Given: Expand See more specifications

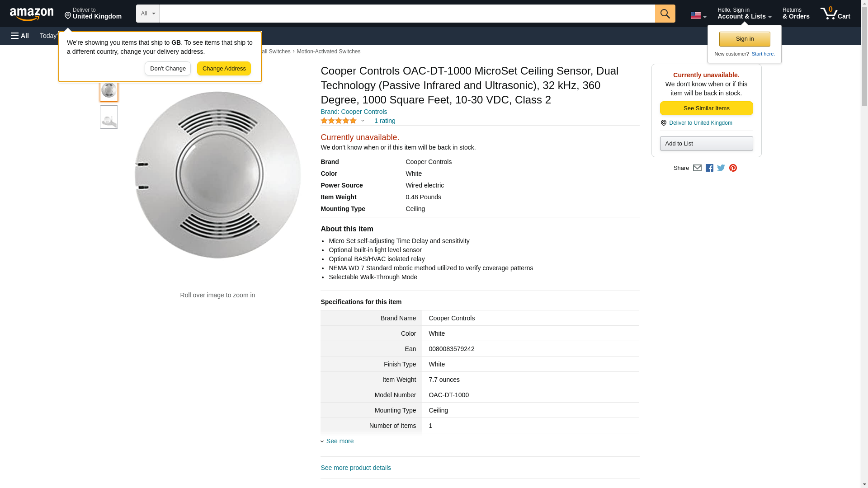Looking at the screenshot, I should [x=340, y=441].
